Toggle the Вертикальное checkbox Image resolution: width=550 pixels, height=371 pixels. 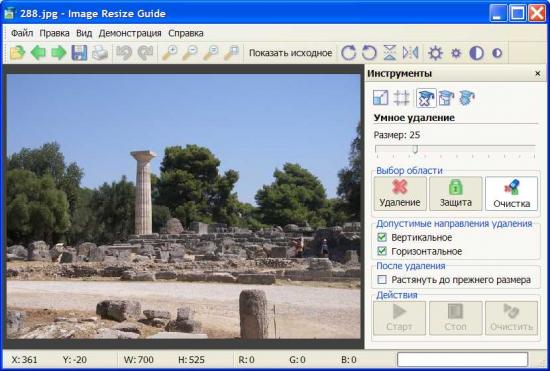[x=382, y=237]
